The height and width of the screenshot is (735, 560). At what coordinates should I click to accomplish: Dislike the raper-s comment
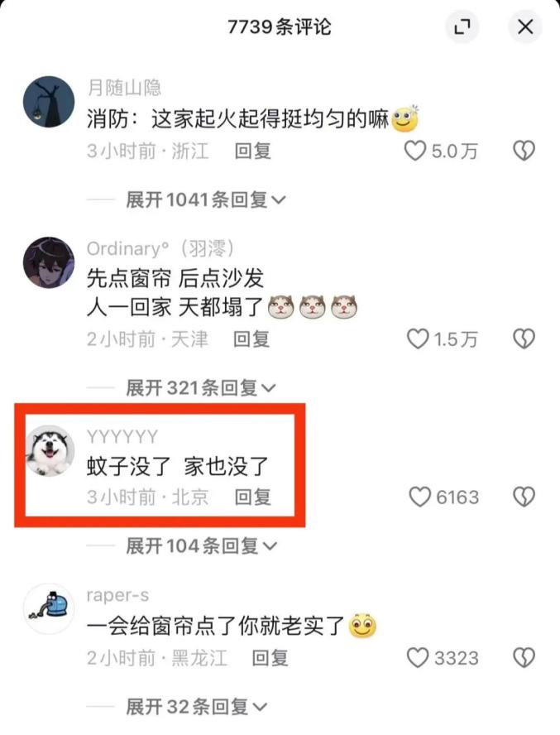click(524, 658)
